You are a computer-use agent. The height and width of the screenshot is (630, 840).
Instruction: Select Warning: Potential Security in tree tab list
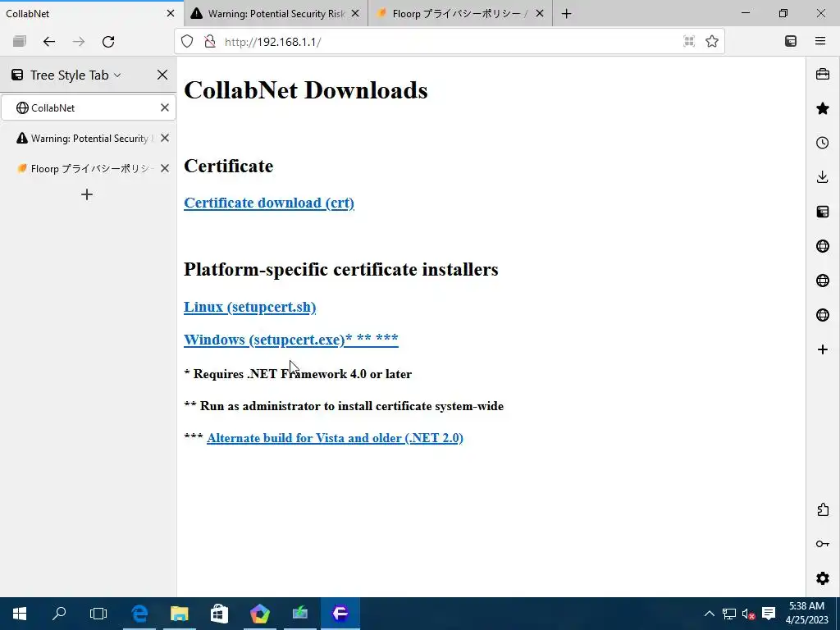[x=89, y=138]
